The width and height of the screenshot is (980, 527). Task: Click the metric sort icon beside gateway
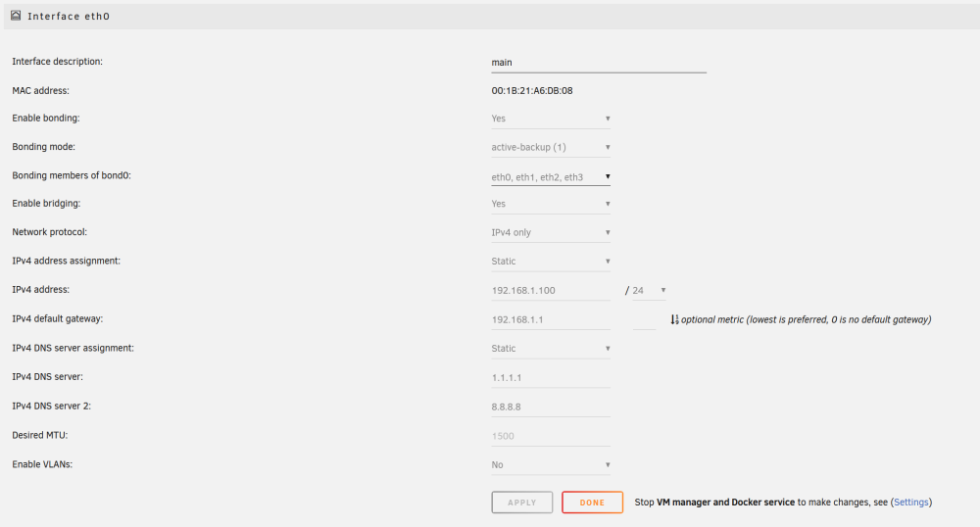click(674, 319)
